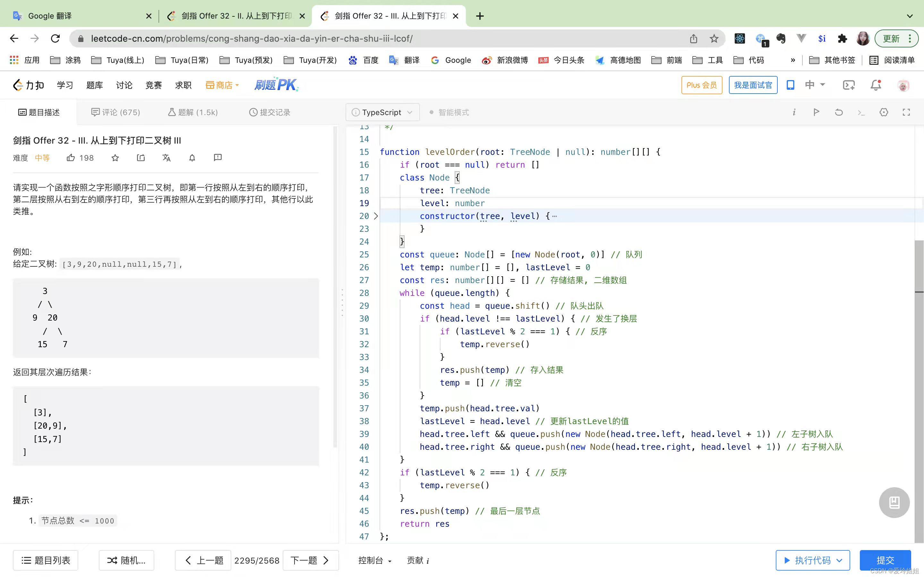Click the translate language icon

click(x=167, y=158)
